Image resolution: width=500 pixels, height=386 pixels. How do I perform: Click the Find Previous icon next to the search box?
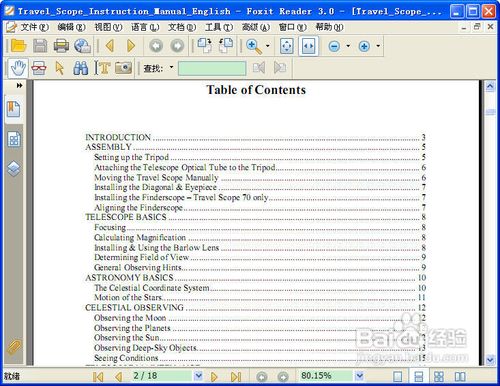coord(259,68)
